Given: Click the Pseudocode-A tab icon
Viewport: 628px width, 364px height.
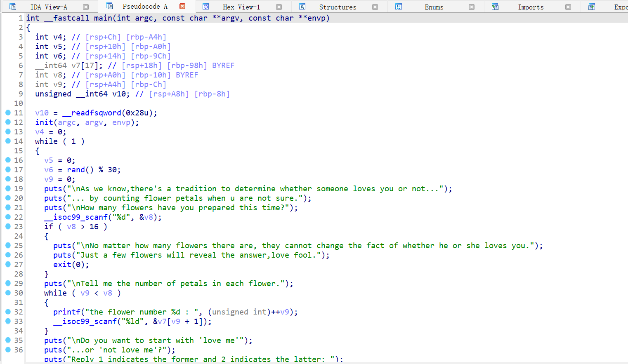Looking at the screenshot, I should click(109, 6).
